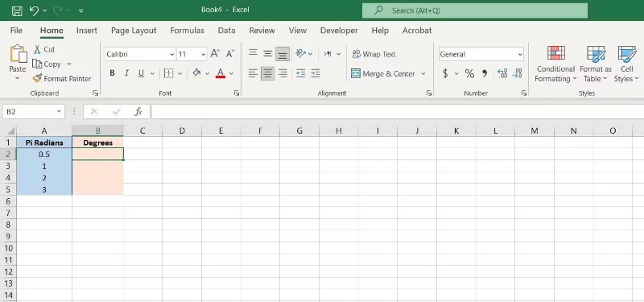Toggle Italic formatting
The width and height of the screenshot is (644, 302).
[x=126, y=73]
